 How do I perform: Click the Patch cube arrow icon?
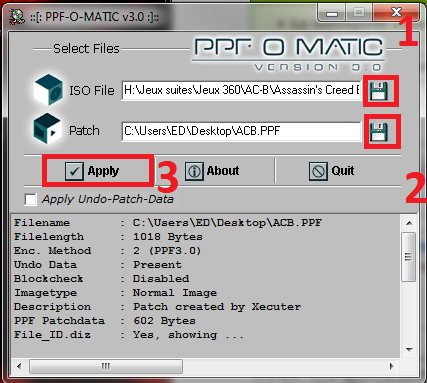pyautogui.click(x=47, y=129)
